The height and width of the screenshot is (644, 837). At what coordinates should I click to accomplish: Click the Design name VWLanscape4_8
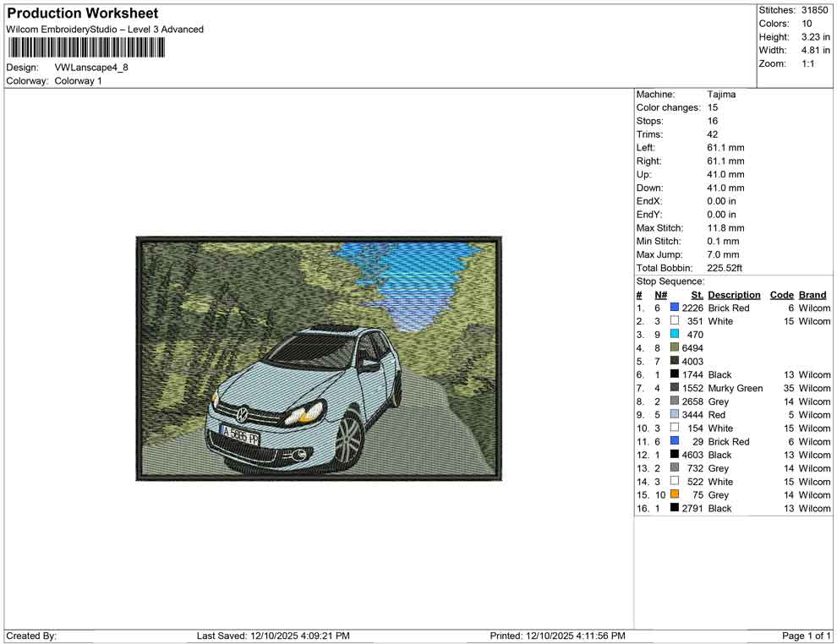pos(92,69)
